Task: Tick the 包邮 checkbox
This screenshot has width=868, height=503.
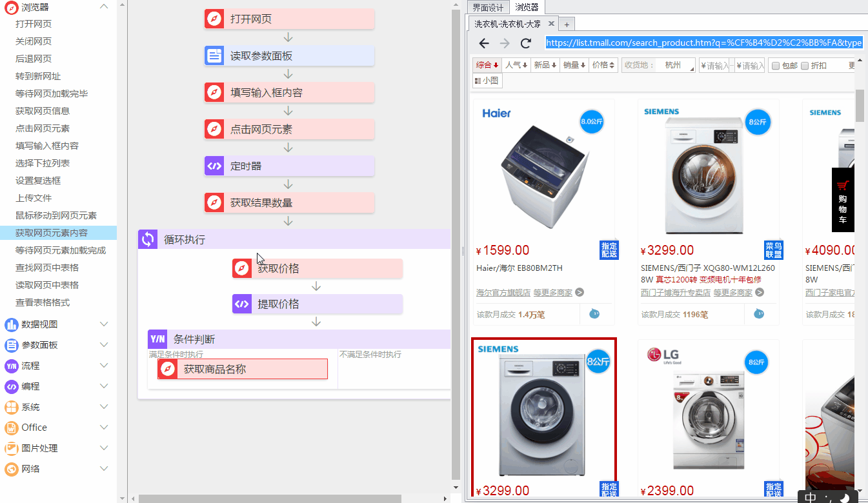Action: coord(776,65)
